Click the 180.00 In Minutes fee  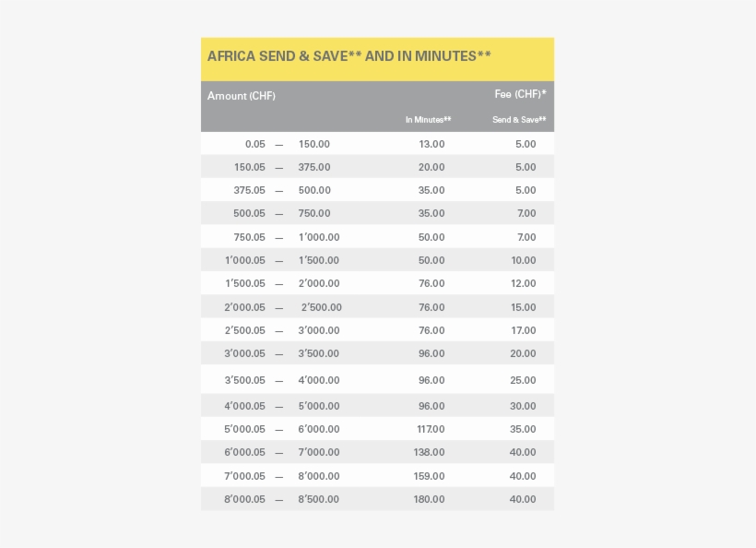[431, 499]
